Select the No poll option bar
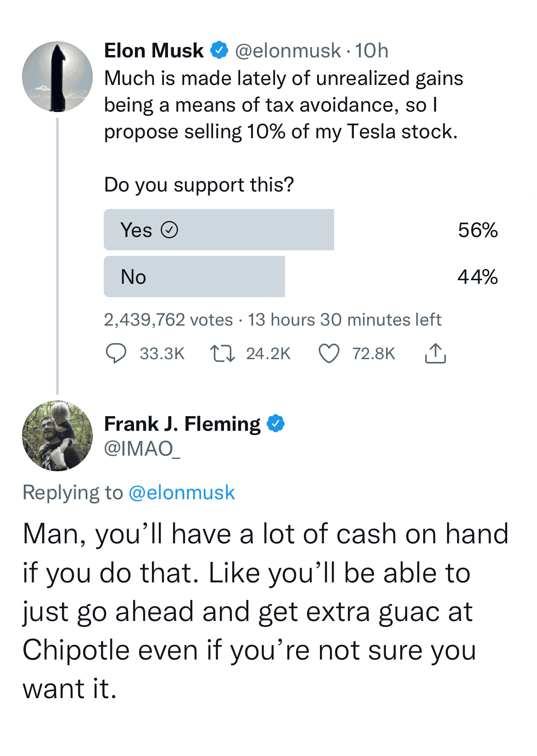 [194, 277]
